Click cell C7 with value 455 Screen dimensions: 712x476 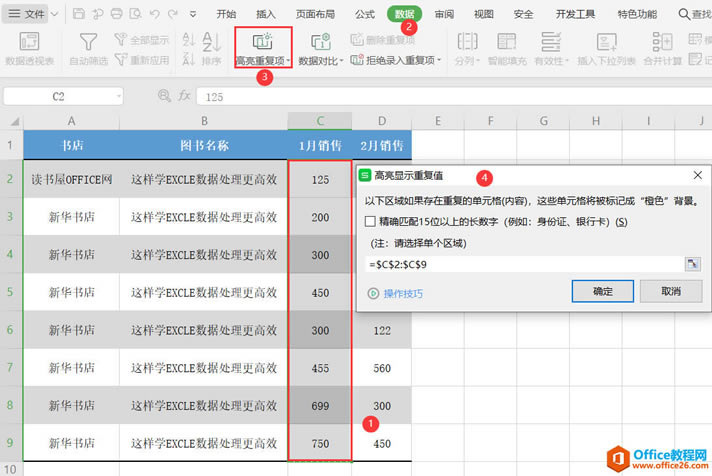pos(320,368)
